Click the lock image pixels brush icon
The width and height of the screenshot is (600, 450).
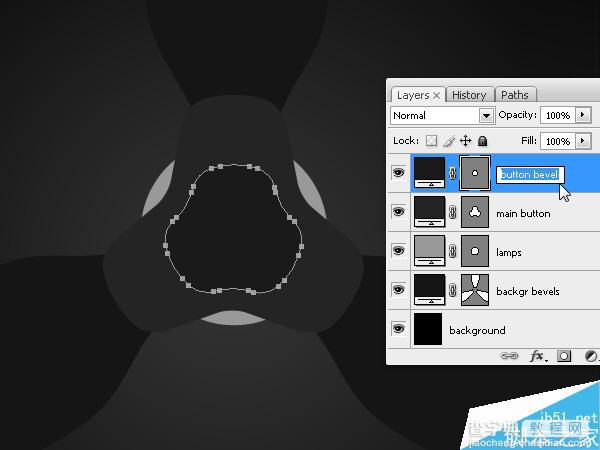click(x=449, y=141)
